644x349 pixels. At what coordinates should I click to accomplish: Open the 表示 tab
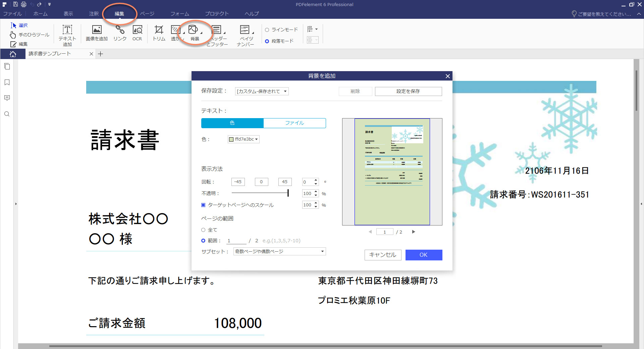[68, 14]
